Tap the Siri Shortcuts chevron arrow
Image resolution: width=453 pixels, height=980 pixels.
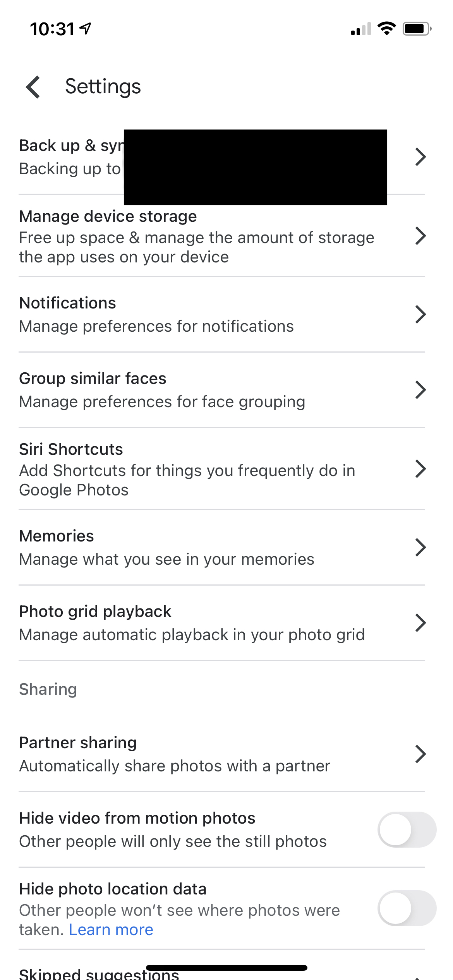point(420,469)
